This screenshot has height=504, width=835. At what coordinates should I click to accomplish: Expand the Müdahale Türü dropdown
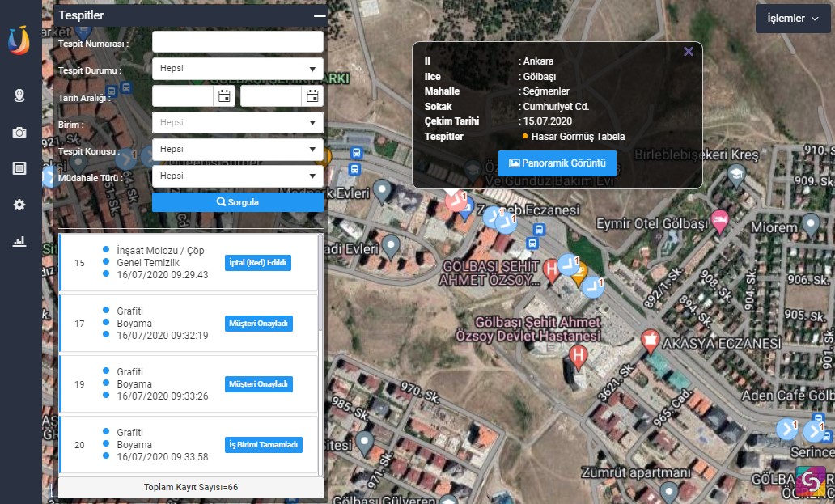[237, 176]
